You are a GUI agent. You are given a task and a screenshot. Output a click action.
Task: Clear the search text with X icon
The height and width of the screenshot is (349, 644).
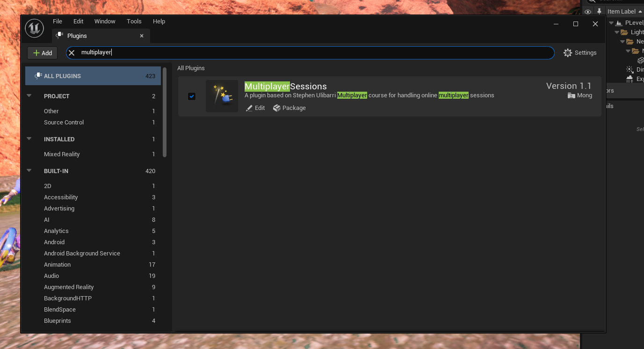(72, 53)
